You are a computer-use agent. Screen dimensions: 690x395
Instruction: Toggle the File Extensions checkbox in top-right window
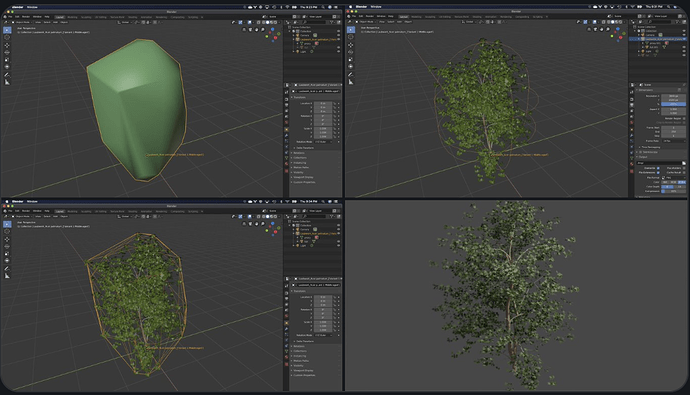(x=658, y=172)
